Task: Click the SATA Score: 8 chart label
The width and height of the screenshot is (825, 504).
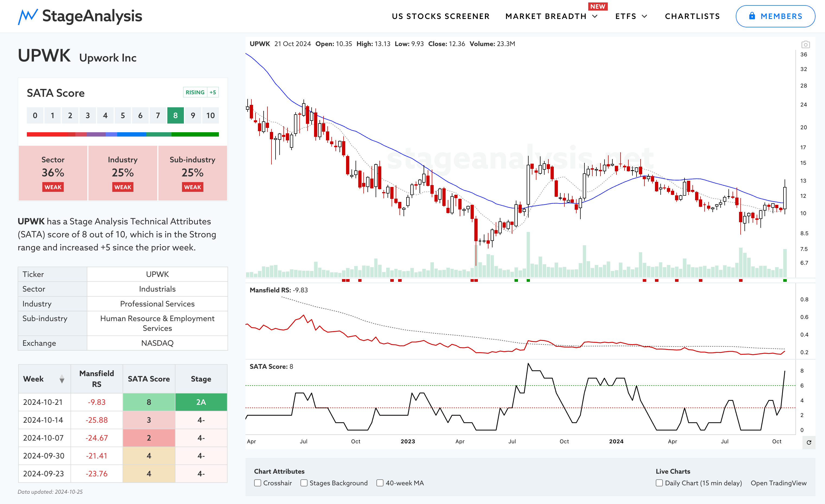Action: tap(271, 367)
